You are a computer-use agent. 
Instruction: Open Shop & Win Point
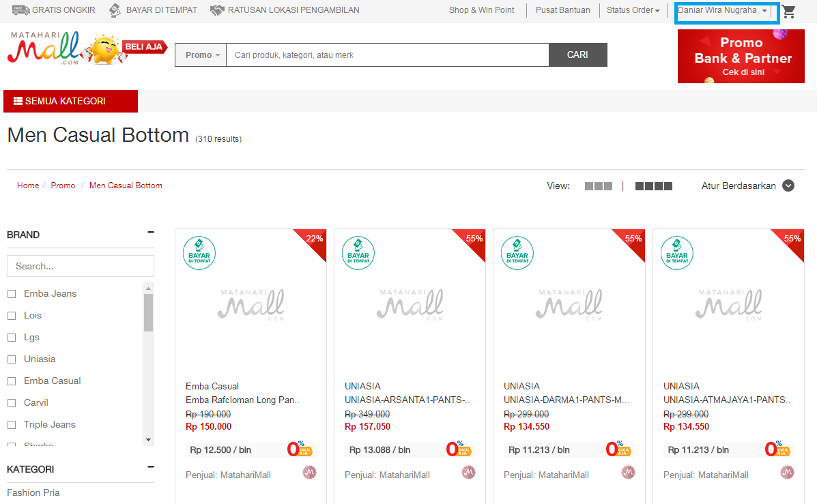tap(481, 10)
